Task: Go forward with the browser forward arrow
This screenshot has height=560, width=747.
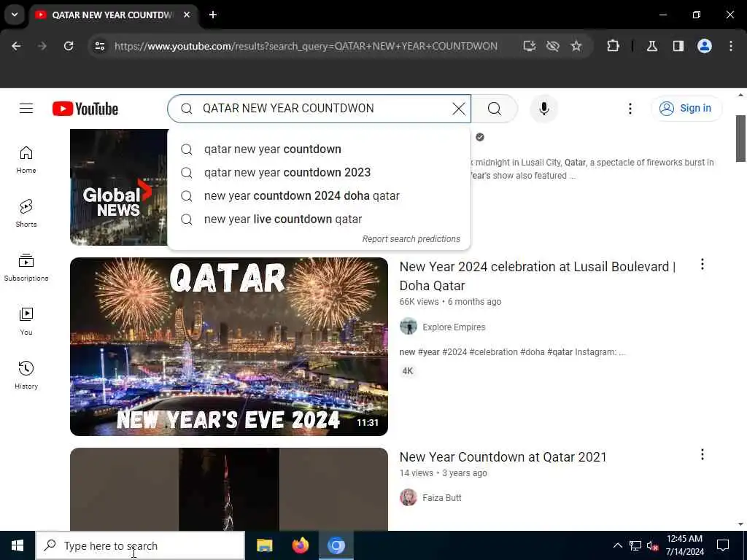Action: pos(42,46)
